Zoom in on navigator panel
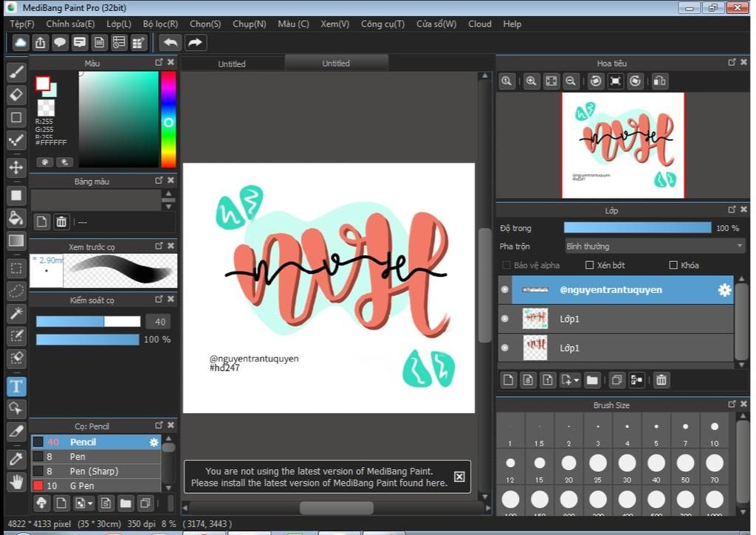The image size is (756, 535). click(x=531, y=81)
